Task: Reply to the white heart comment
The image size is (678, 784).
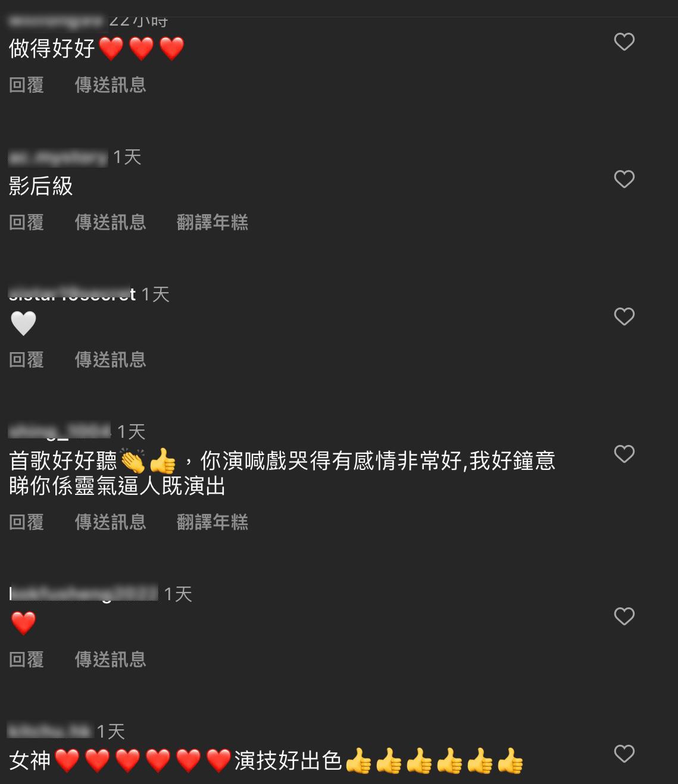Action: point(27,360)
